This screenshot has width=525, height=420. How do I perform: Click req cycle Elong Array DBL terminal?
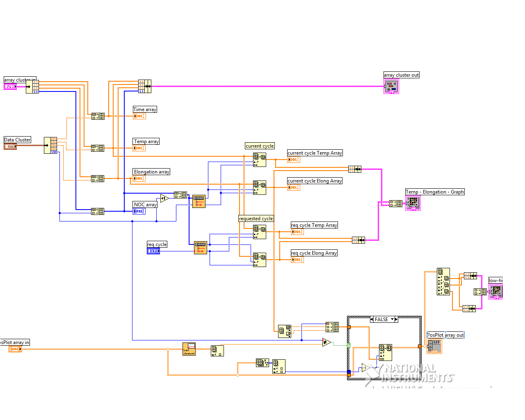297,260
